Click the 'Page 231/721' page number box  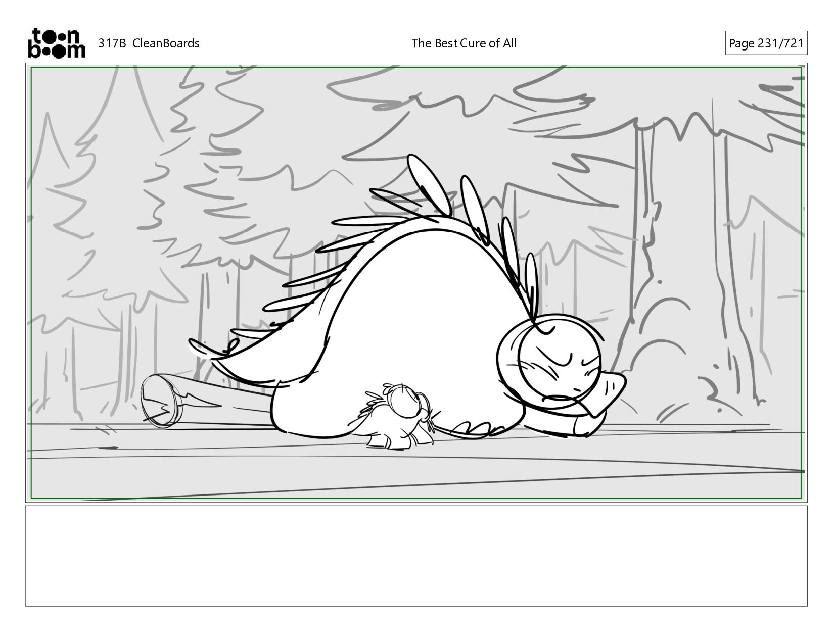point(766,43)
